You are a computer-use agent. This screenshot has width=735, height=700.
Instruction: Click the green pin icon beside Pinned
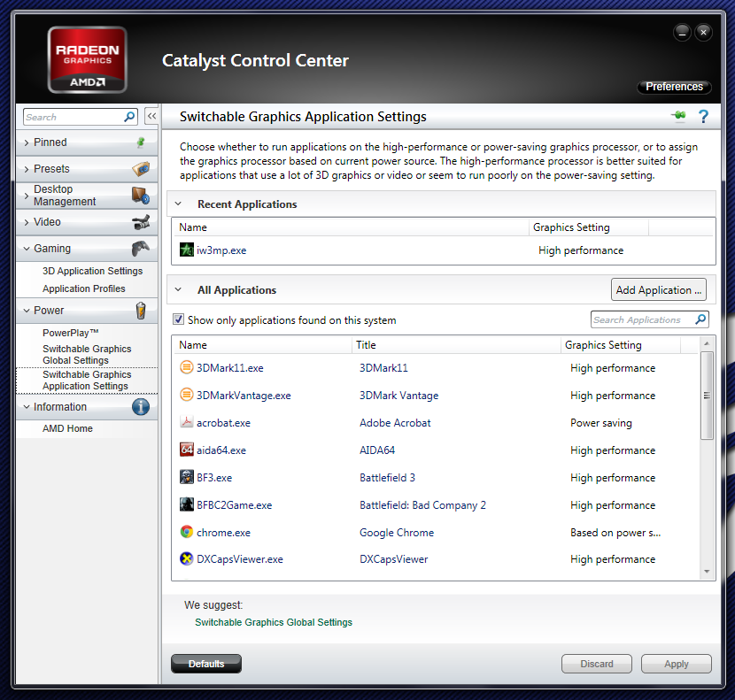(x=140, y=142)
